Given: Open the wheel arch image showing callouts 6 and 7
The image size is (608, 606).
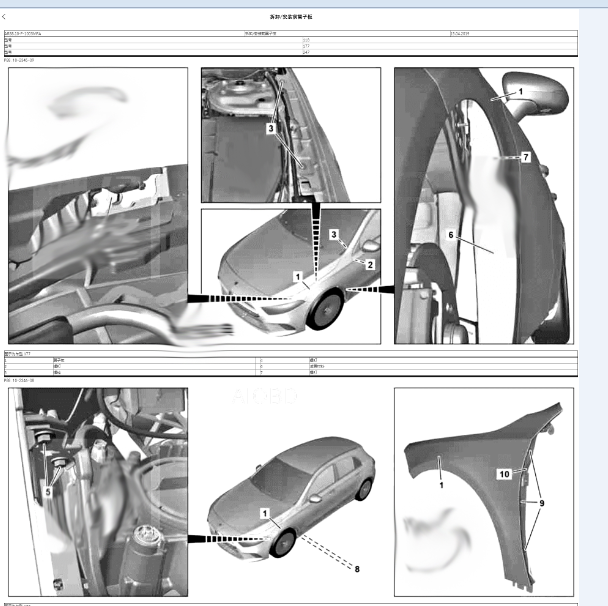Looking at the screenshot, I should pos(484,205).
